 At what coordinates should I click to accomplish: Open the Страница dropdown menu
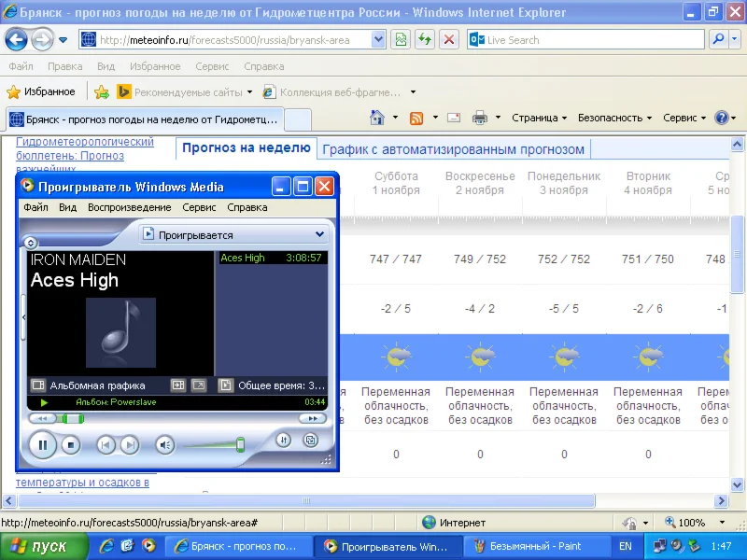click(539, 118)
